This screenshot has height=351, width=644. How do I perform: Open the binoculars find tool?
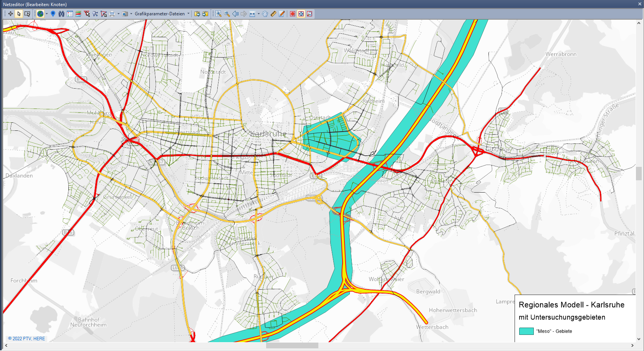coord(61,14)
